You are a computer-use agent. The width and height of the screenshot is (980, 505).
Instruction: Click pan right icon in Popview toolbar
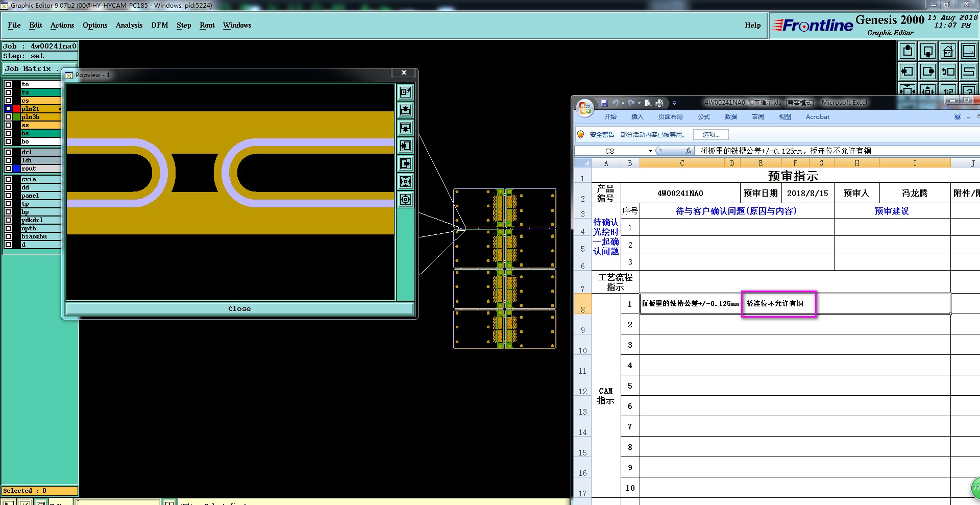405,164
